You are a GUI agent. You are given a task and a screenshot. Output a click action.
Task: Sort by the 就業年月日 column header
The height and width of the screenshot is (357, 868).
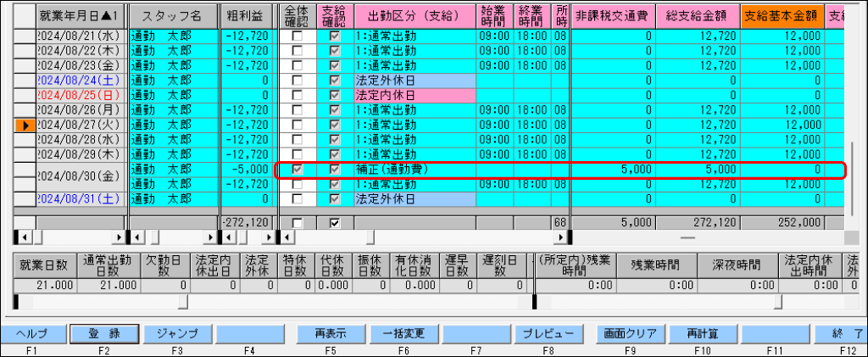tap(81, 16)
